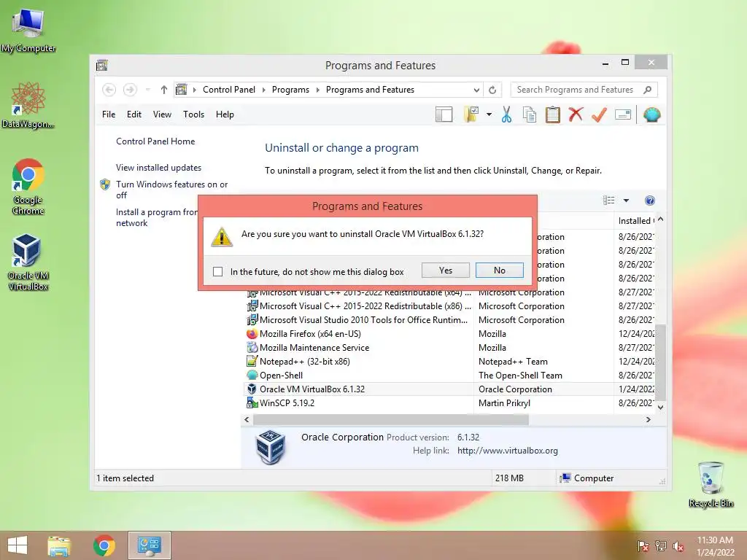747x560 pixels.
Task: Click No to cancel uninstall
Action: click(499, 270)
